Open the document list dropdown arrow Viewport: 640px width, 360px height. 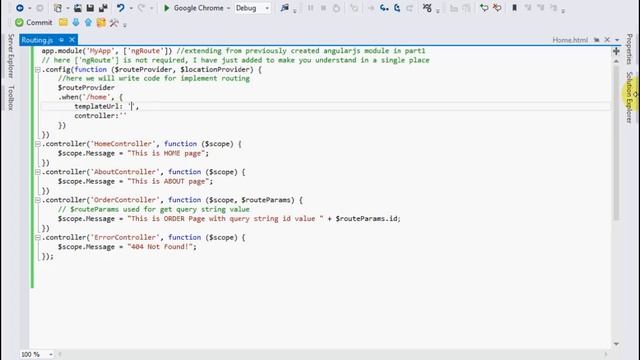(x=617, y=40)
